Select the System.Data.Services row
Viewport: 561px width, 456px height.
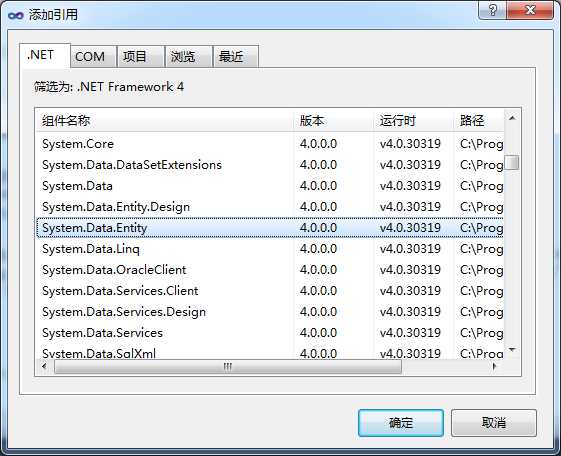(x=270, y=333)
